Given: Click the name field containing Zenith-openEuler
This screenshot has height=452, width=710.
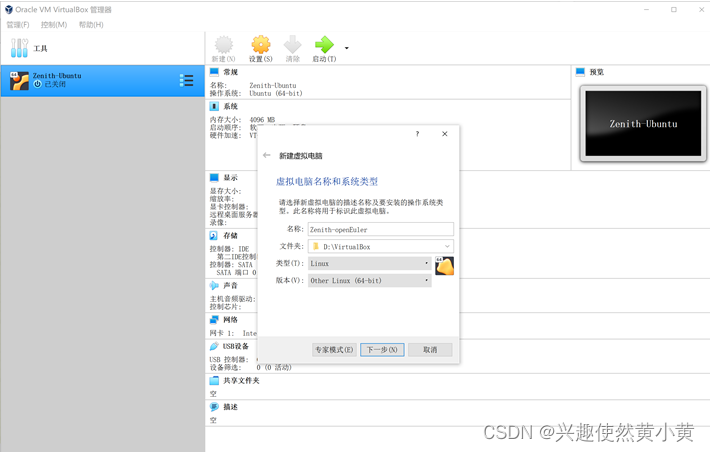Looking at the screenshot, I should [x=380, y=229].
